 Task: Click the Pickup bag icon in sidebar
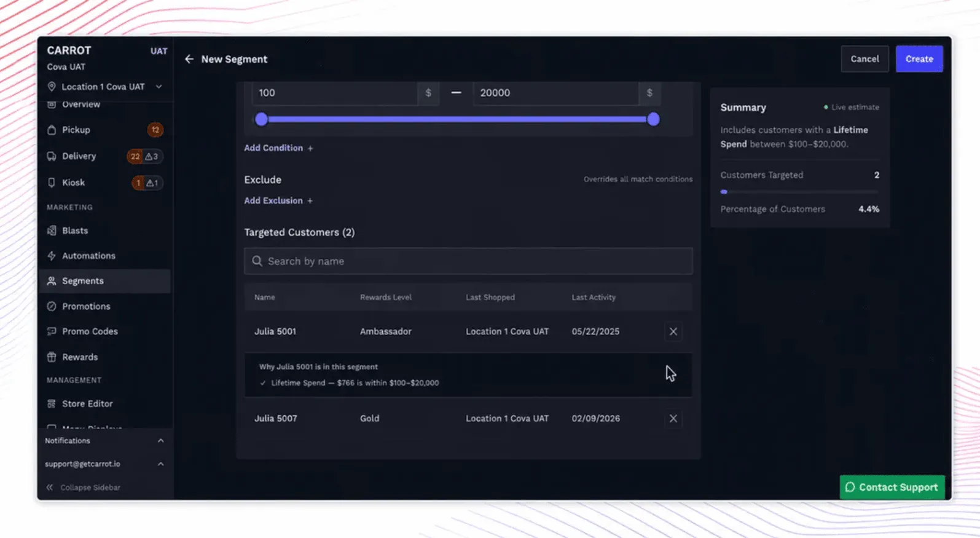[x=52, y=130]
